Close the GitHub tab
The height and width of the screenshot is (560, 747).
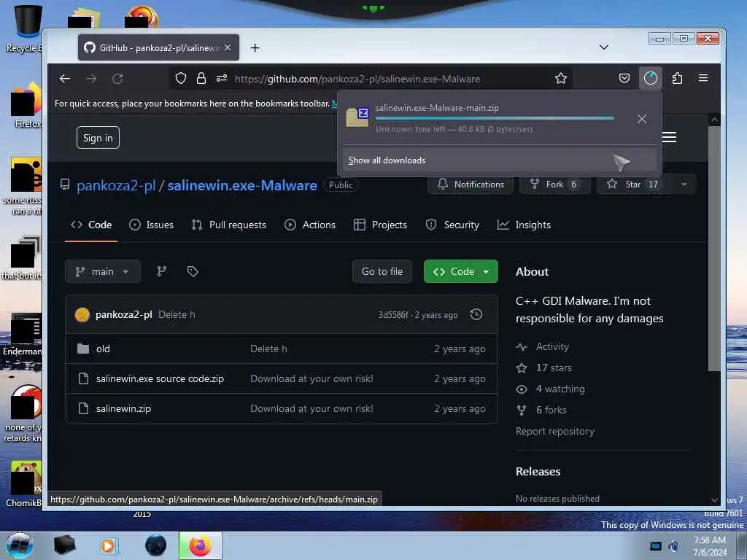point(228,47)
